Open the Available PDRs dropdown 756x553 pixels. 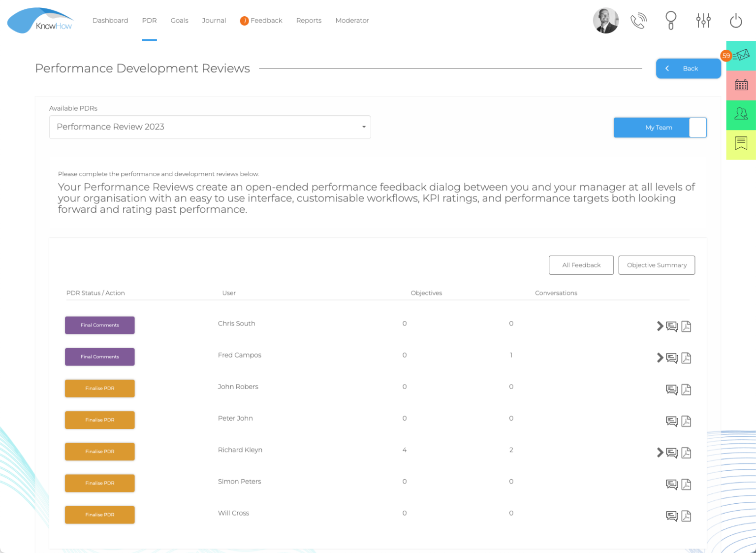pos(210,127)
